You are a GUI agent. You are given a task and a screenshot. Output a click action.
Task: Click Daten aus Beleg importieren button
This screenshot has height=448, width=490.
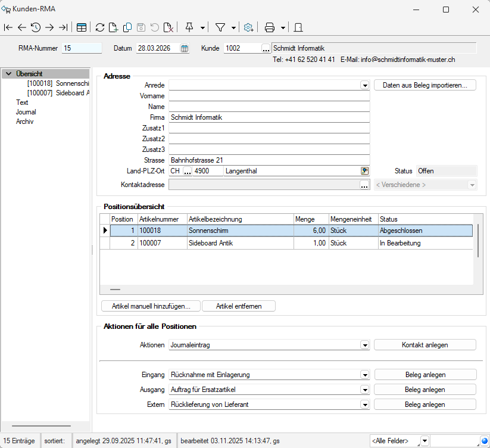(425, 85)
